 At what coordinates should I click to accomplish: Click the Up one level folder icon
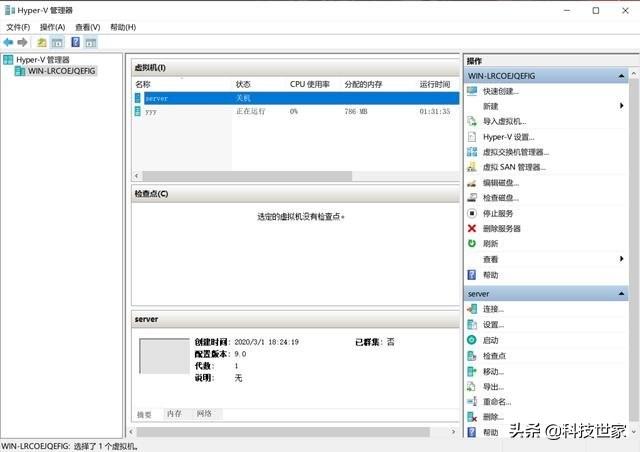point(42,42)
